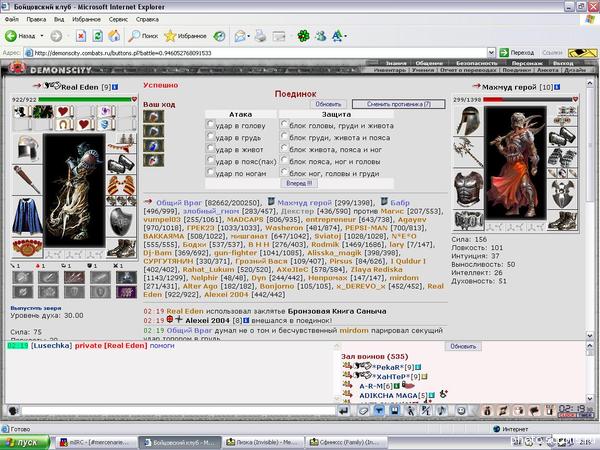Image resolution: width=600 pixels, height=450 pixels.
Task: Open the Избранное menu
Action: click(x=86, y=19)
